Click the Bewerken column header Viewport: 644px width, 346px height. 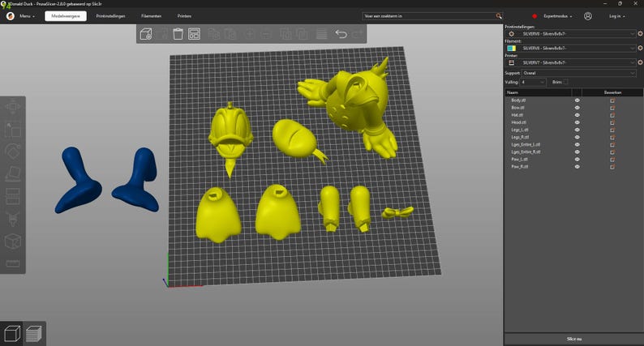(612, 92)
